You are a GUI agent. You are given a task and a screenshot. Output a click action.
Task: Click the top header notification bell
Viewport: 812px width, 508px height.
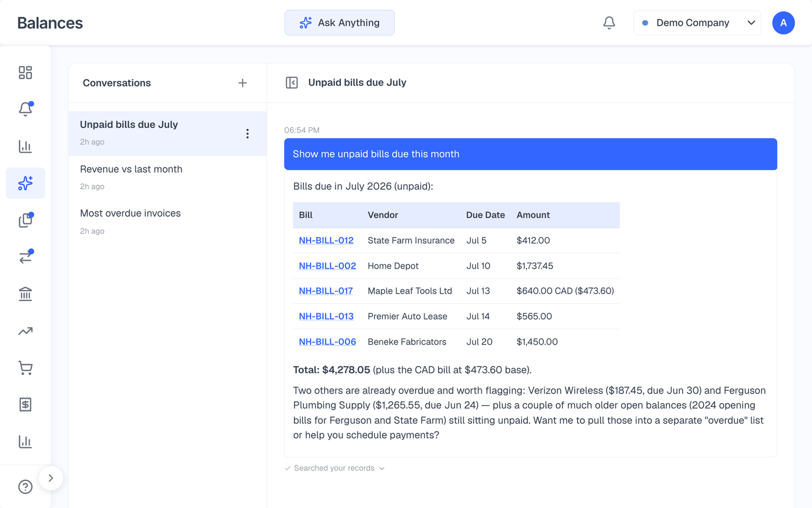(609, 23)
